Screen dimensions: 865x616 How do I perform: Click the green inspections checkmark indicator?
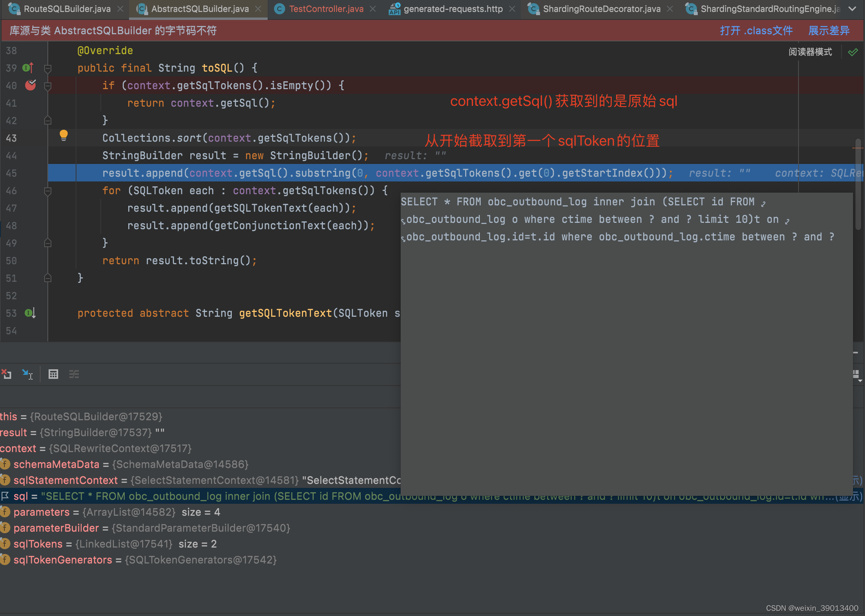click(853, 52)
